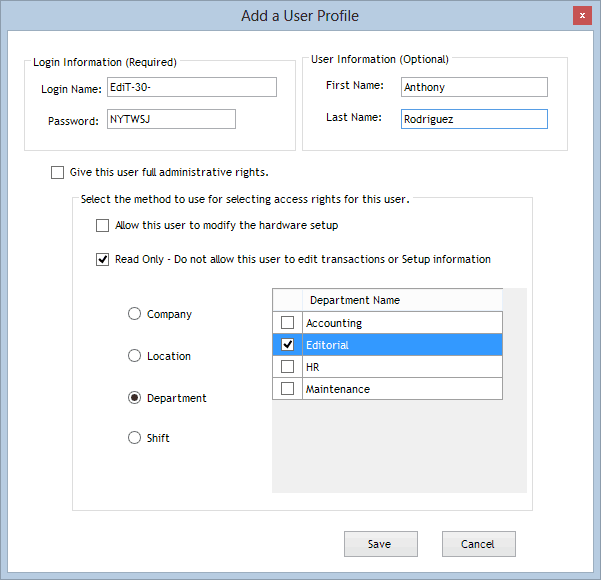Select the Company radio button
The image size is (601, 580).
point(134,314)
